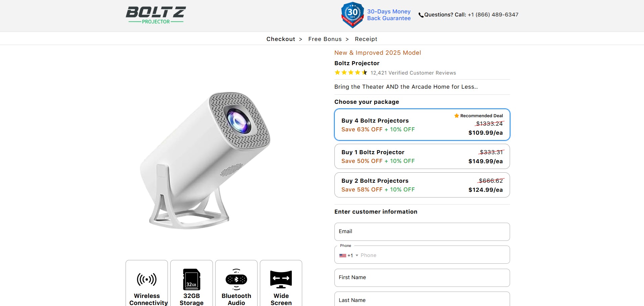Click the 30-day money back badge
The image size is (644, 306).
[352, 15]
